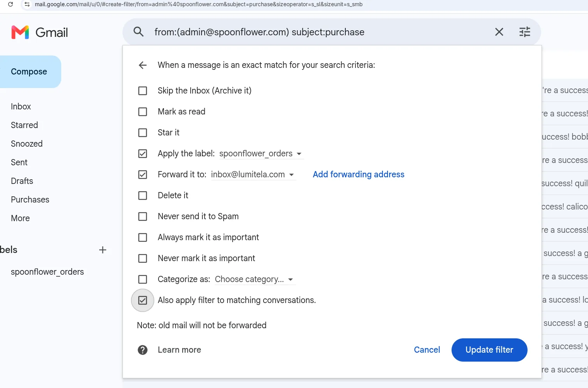Open the Choose category dropdown
This screenshot has height=388, width=588.
(x=255, y=279)
